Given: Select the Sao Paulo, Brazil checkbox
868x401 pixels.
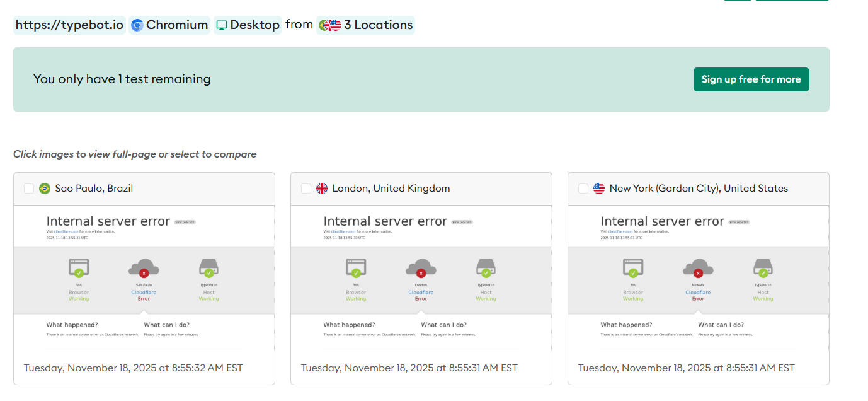Looking at the screenshot, I should 29,189.
